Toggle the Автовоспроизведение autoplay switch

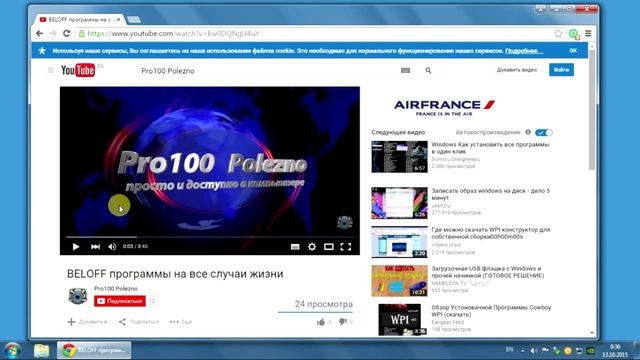(544, 133)
